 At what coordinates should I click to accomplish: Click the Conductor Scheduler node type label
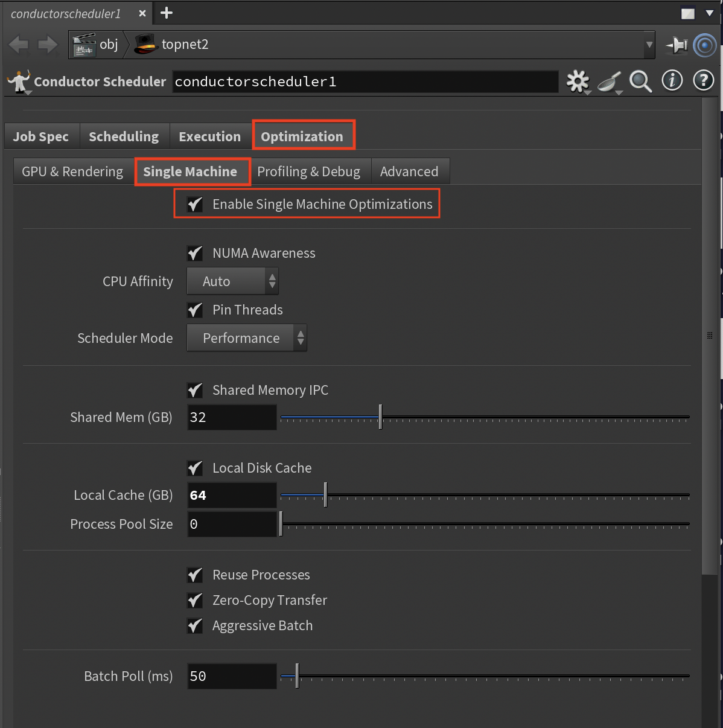(100, 81)
